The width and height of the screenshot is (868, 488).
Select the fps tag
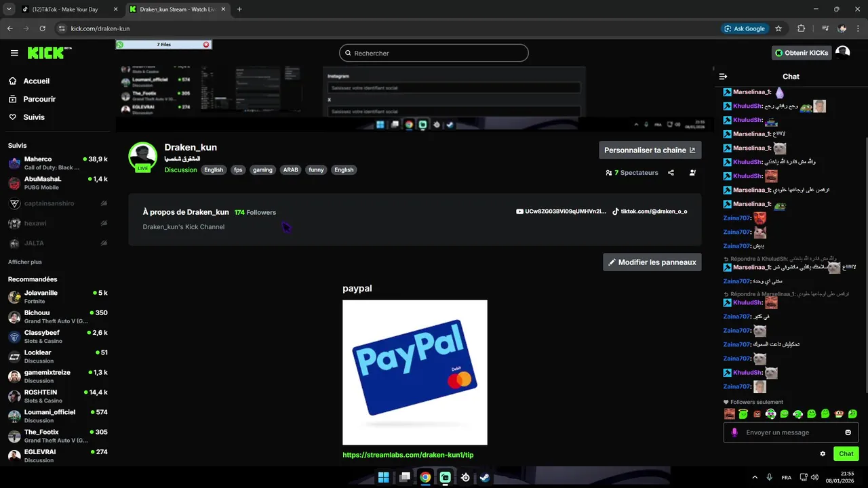pos(238,170)
